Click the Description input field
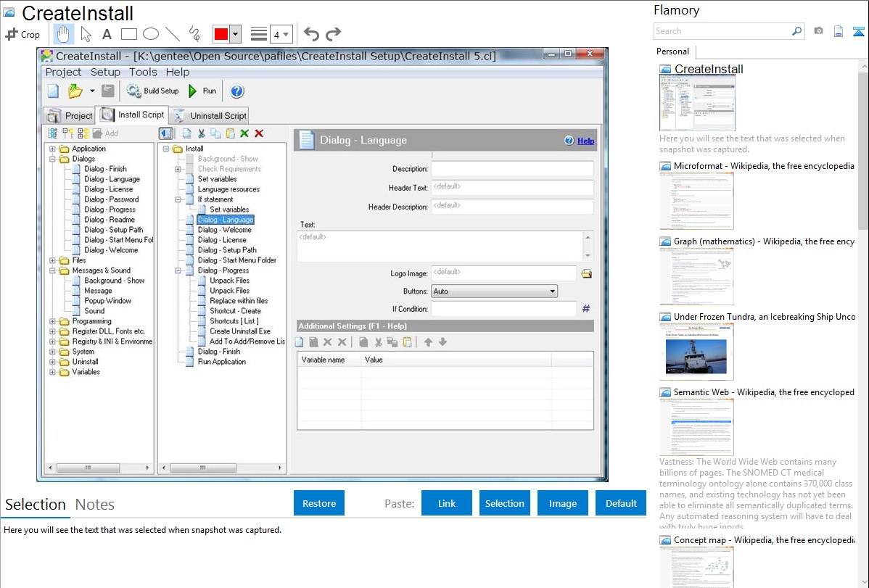This screenshot has width=869, height=588. [x=513, y=169]
